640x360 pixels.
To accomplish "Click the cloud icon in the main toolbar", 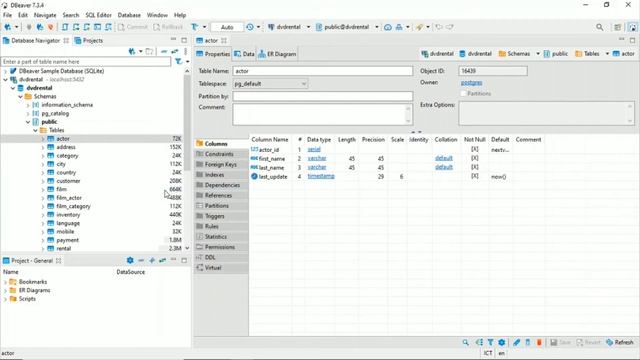I will pos(388,27).
